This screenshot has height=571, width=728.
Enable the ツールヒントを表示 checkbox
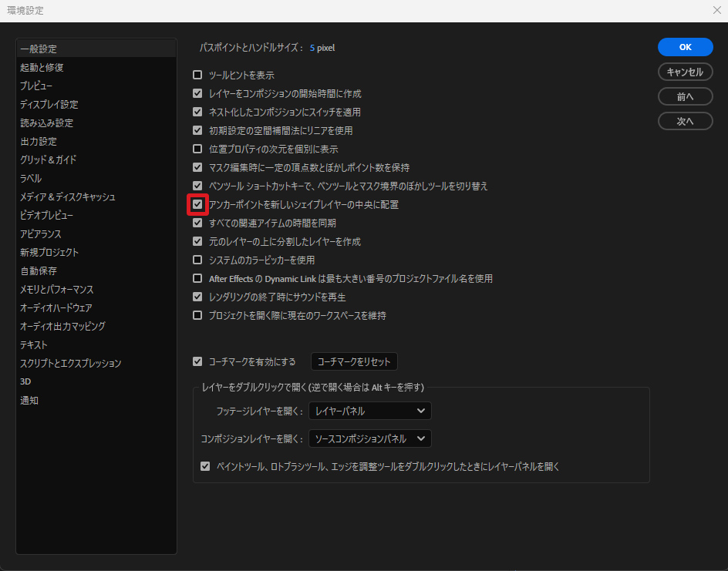pyautogui.click(x=197, y=75)
